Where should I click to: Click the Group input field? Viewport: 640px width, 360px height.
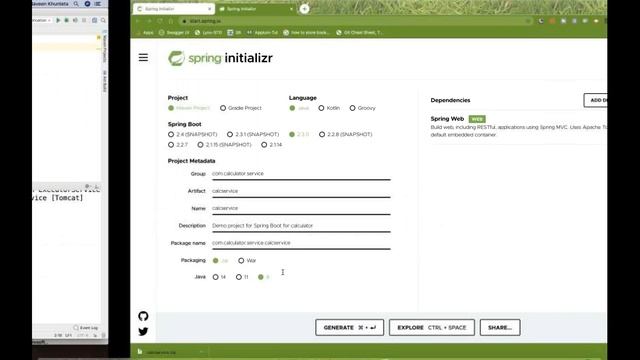(x=301, y=174)
